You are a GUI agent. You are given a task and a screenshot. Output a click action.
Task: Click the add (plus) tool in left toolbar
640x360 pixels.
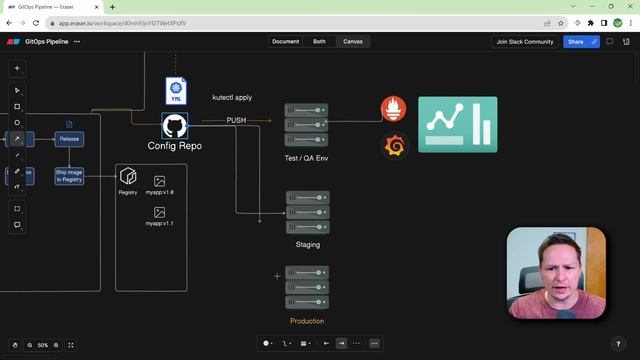click(17, 69)
